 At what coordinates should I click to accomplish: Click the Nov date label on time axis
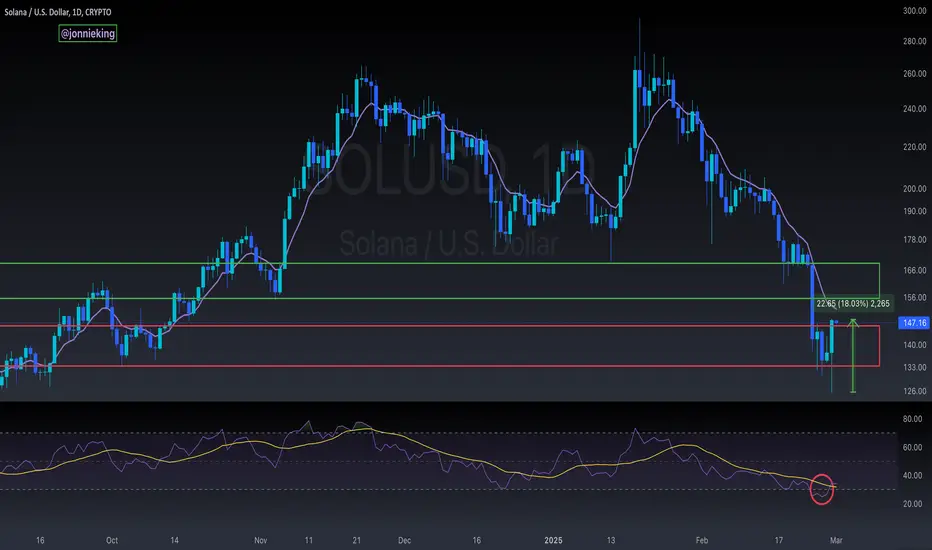point(260,540)
